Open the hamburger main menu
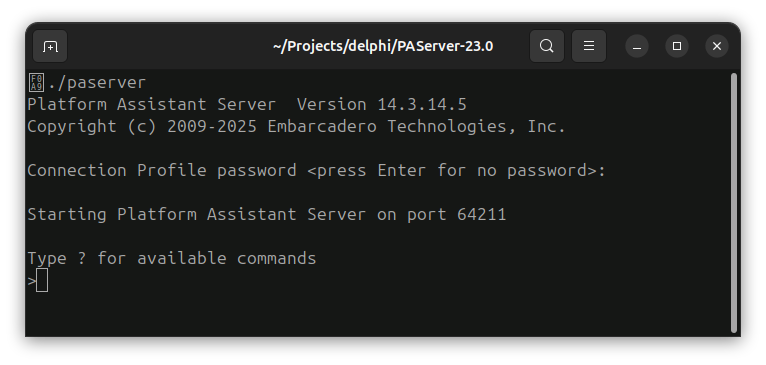Viewport: 766px width, 365px height. pyautogui.click(x=589, y=46)
